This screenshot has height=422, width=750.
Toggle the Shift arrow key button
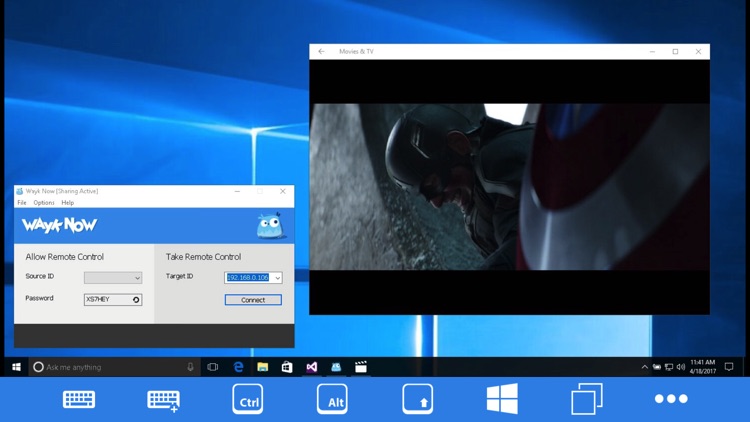pyautogui.click(x=418, y=399)
